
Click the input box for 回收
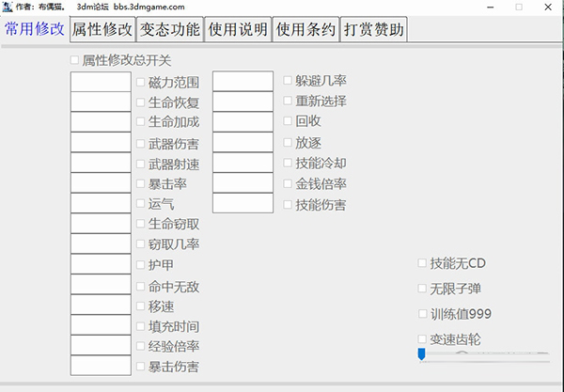coord(243,122)
